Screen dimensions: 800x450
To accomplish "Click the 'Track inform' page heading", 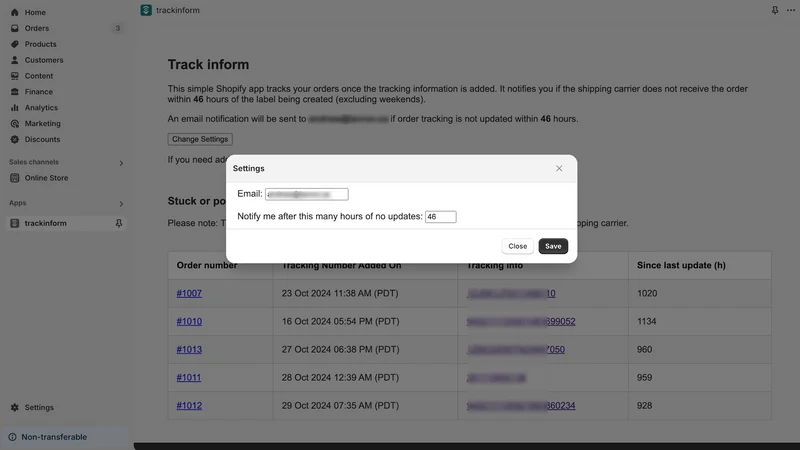I will coord(208,65).
